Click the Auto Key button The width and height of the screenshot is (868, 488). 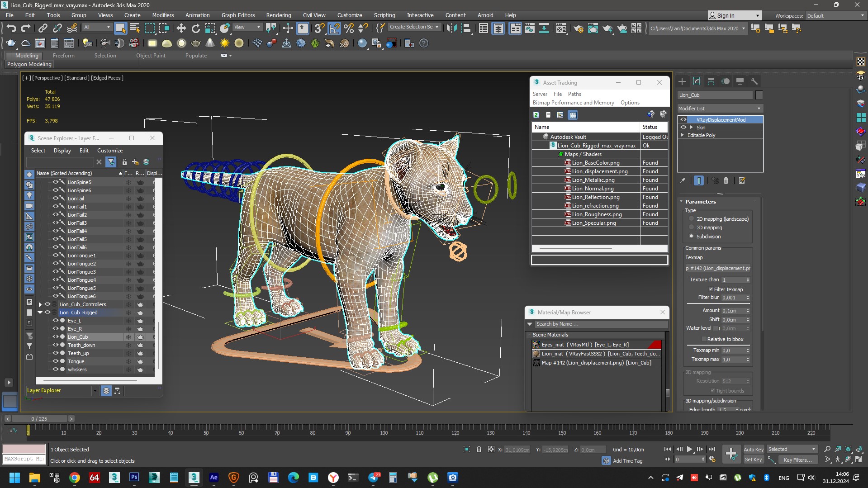point(754,449)
